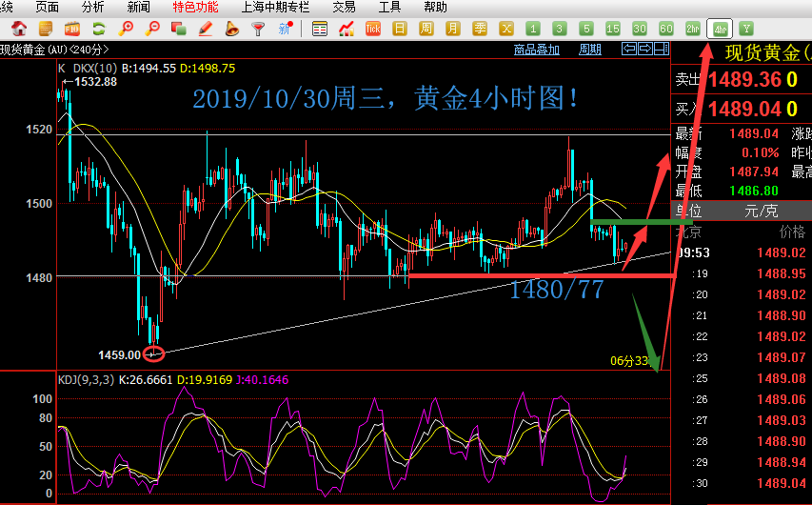This screenshot has height=505, width=812.
Task: Click the 开盘 value 1487.94
Action: 754,172
